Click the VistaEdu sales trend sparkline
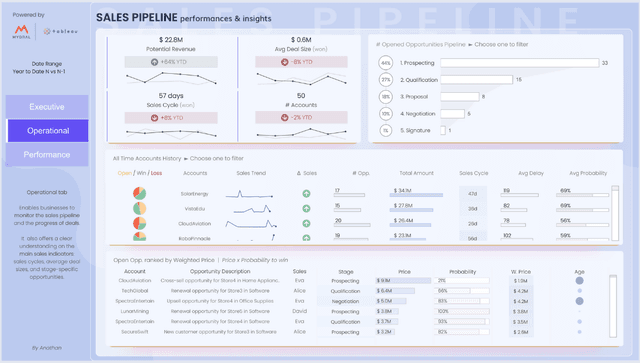The width and height of the screenshot is (640, 363). coord(252,209)
